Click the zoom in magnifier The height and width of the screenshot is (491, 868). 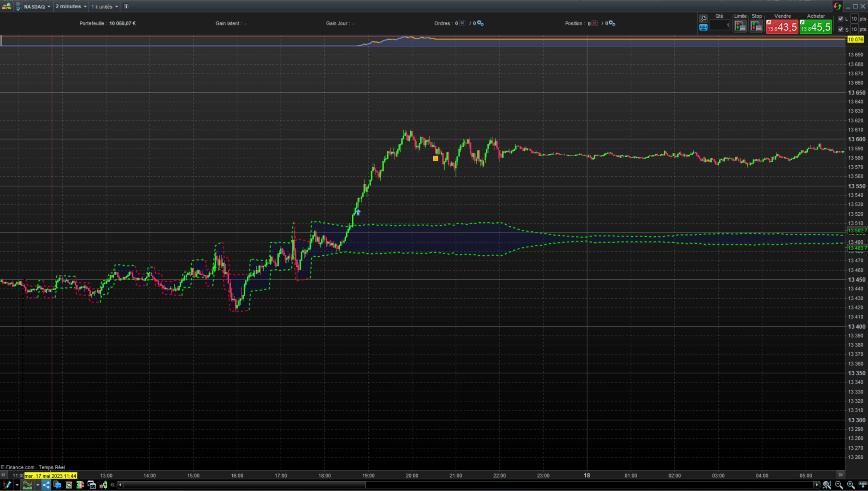point(851,485)
